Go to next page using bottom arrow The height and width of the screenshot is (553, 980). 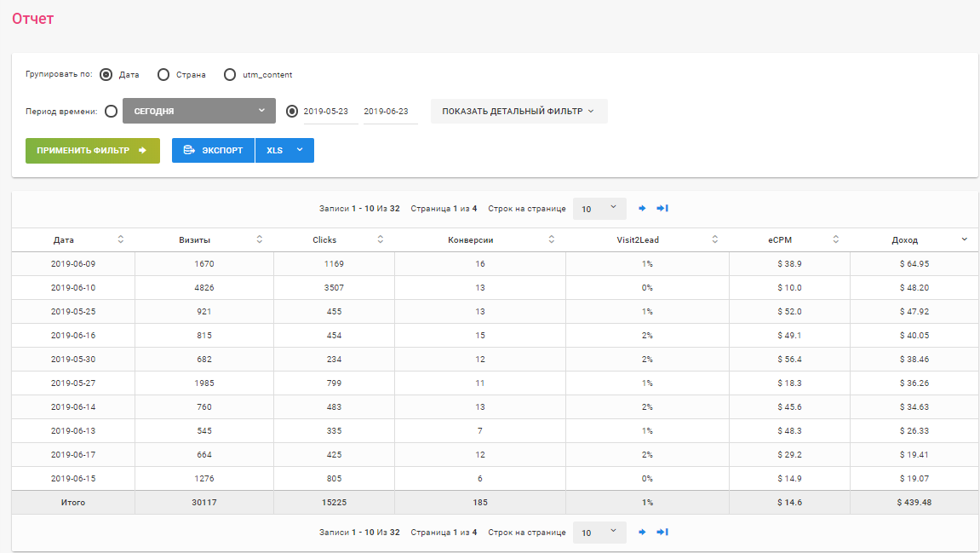642,533
